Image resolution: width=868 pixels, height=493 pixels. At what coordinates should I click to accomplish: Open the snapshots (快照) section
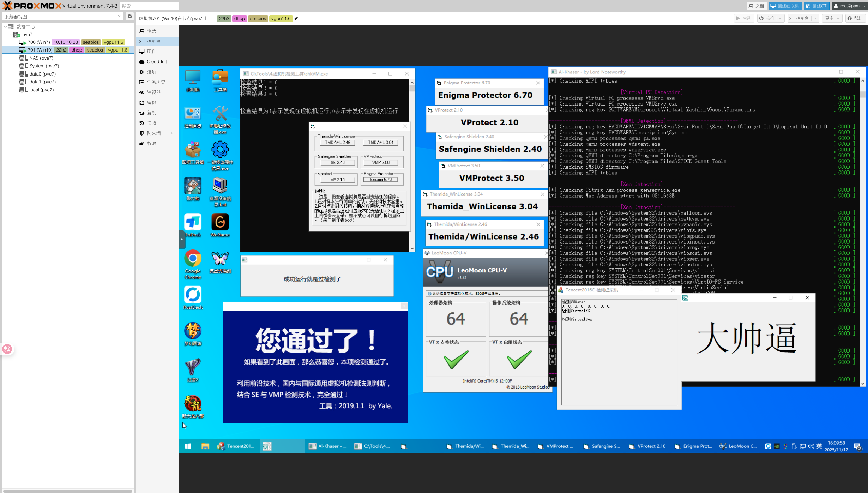click(x=152, y=123)
